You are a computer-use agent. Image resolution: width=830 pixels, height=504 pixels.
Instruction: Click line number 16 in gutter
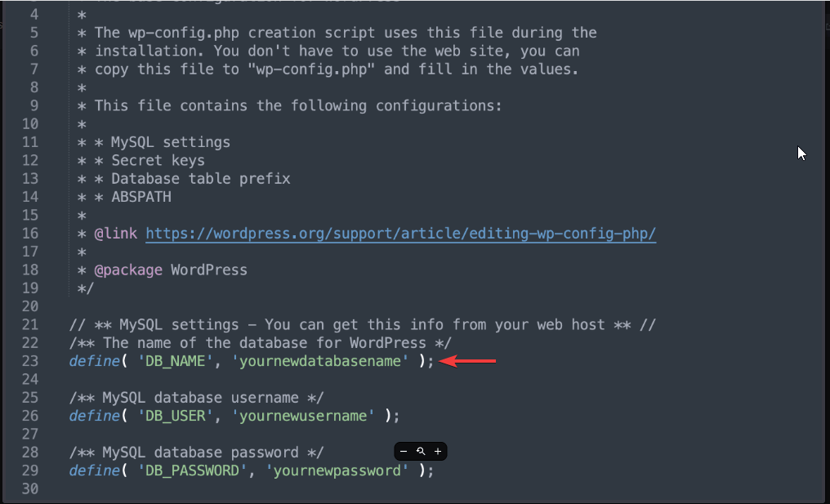click(30, 234)
